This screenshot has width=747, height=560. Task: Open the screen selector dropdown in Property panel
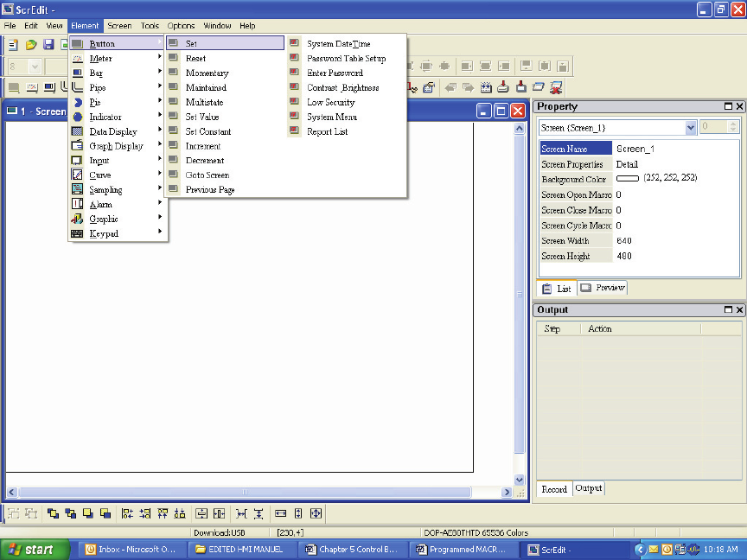691,127
